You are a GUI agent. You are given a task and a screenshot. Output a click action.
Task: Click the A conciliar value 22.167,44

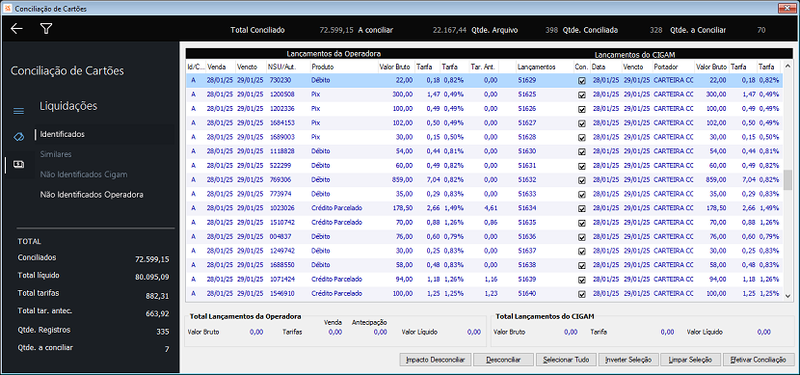[449, 31]
